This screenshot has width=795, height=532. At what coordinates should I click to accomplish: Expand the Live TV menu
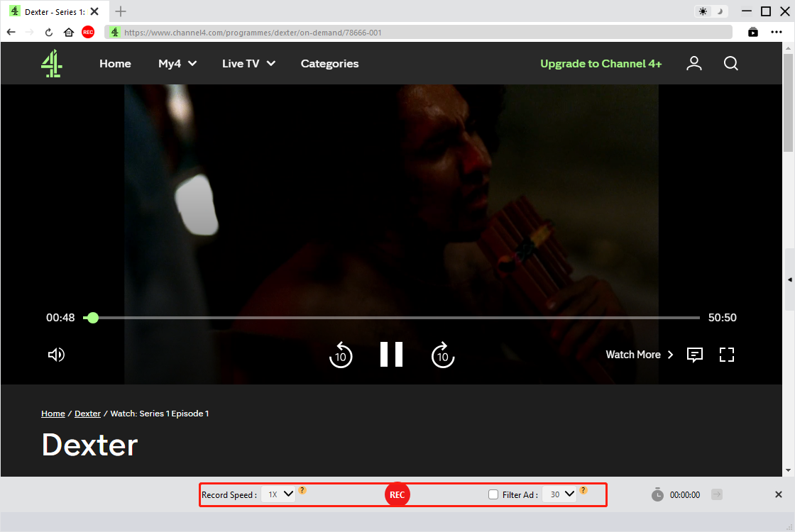(248, 63)
